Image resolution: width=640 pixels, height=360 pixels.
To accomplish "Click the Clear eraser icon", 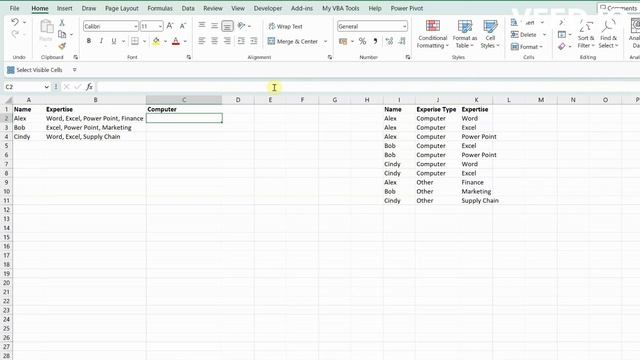I will tap(562, 47).
